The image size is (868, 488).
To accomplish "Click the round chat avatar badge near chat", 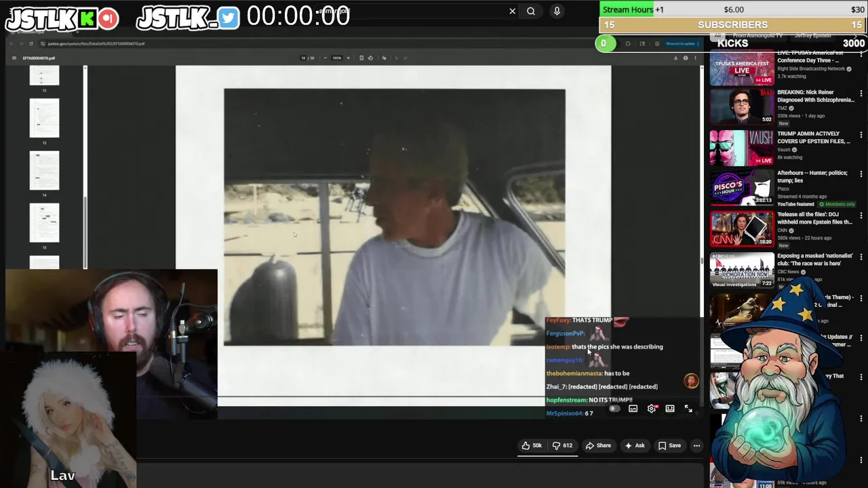I will point(691,381).
